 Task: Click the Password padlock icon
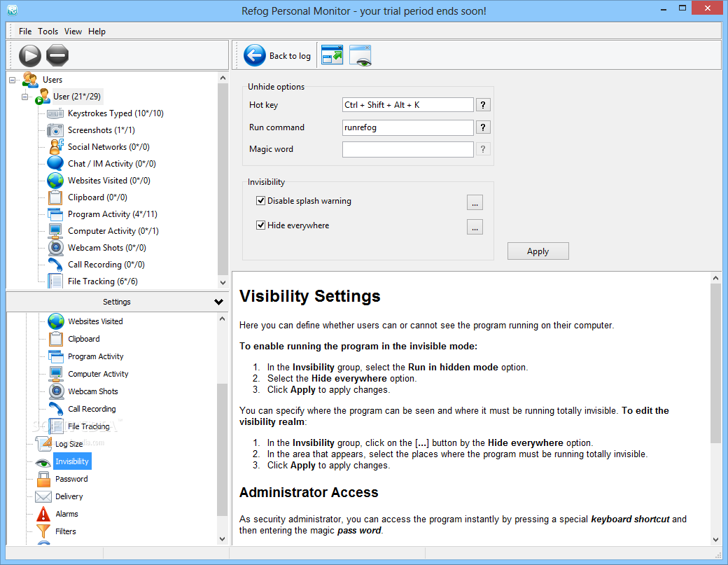(43, 479)
